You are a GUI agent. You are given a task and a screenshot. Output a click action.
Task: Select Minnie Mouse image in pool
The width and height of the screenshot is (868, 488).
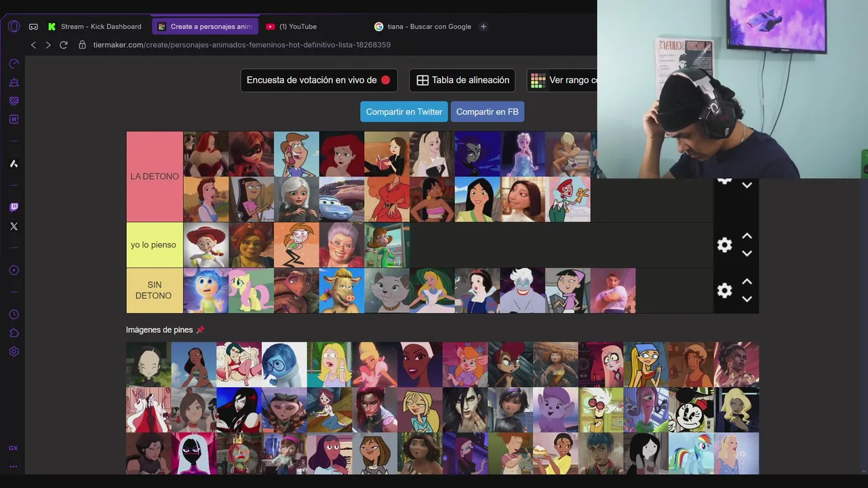(x=691, y=410)
